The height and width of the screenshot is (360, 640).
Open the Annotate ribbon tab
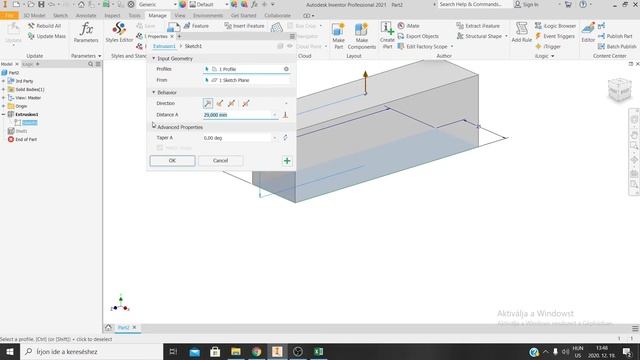coord(86,16)
